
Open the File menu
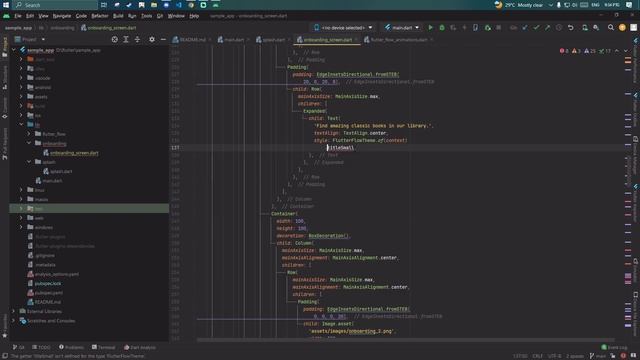click(18, 16)
